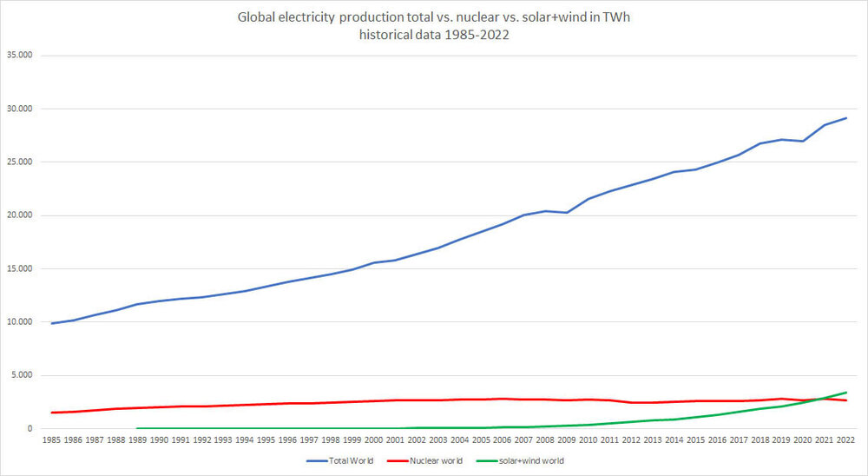
Task: Click the 35.000 y-axis label
Action: point(19,56)
